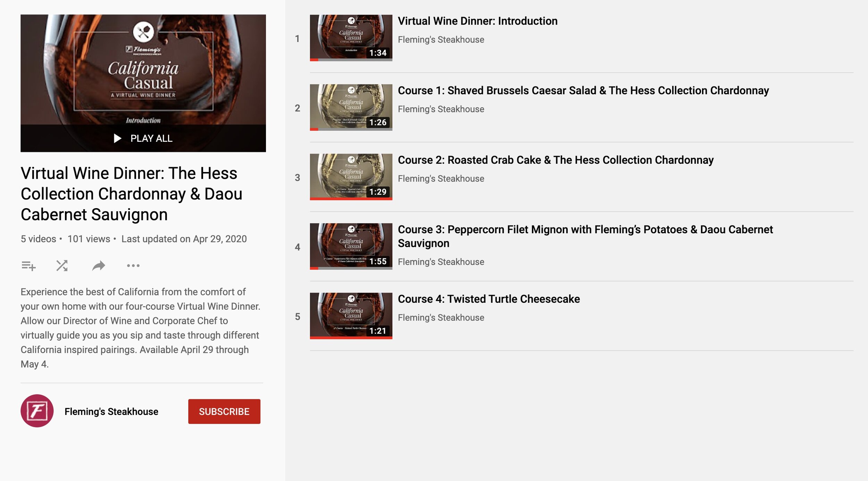The width and height of the screenshot is (868, 481).
Task: Subscribe to Fleming's Steakhouse channel
Action: coord(224,411)
